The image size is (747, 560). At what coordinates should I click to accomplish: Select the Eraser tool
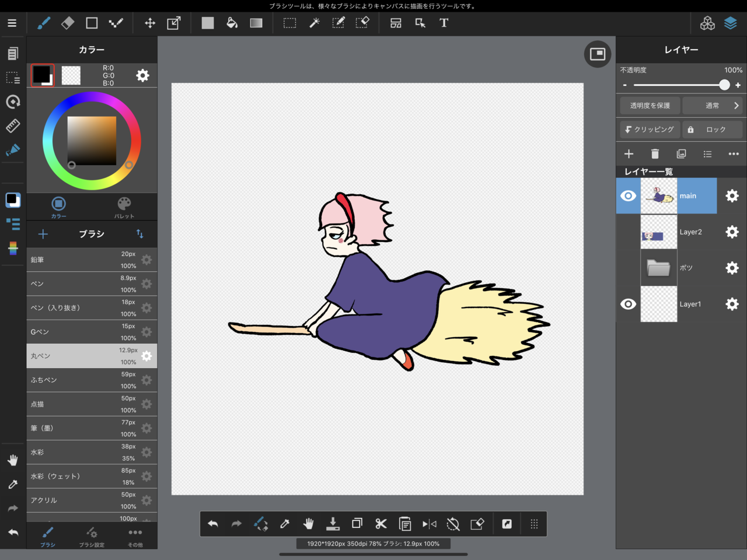coord(68,23)
